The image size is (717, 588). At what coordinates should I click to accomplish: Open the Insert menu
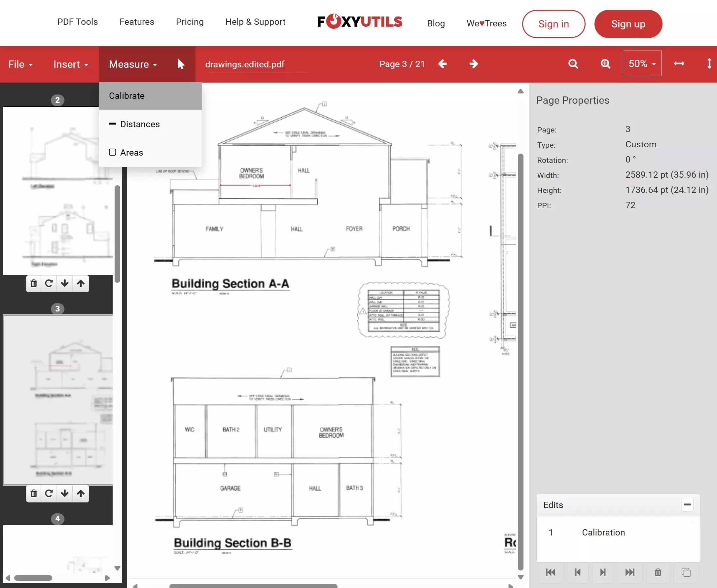[70, 64]
